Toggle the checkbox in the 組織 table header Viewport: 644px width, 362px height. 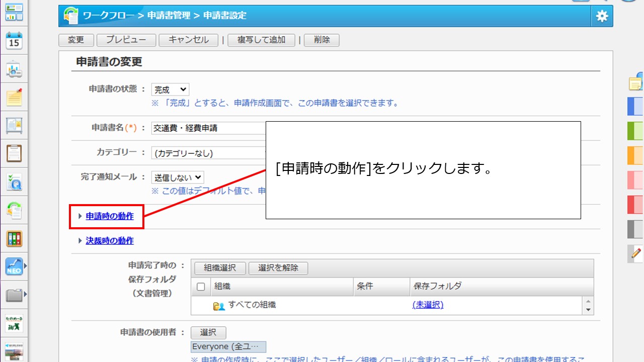201,287
